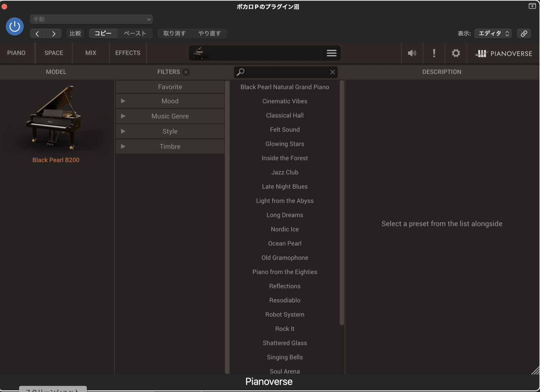Click the small piano preset thumbnail
Image resolution: width=540 pixels, height=392 pixels.
pos(198,53)
